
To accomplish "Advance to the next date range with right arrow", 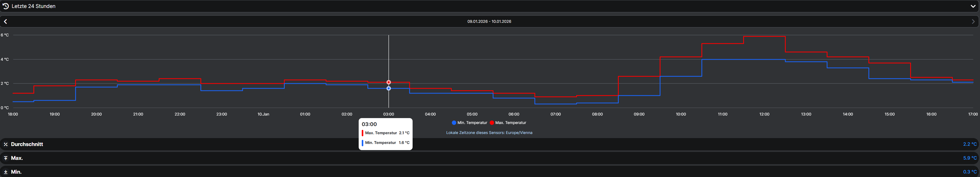I will (973, 22).
